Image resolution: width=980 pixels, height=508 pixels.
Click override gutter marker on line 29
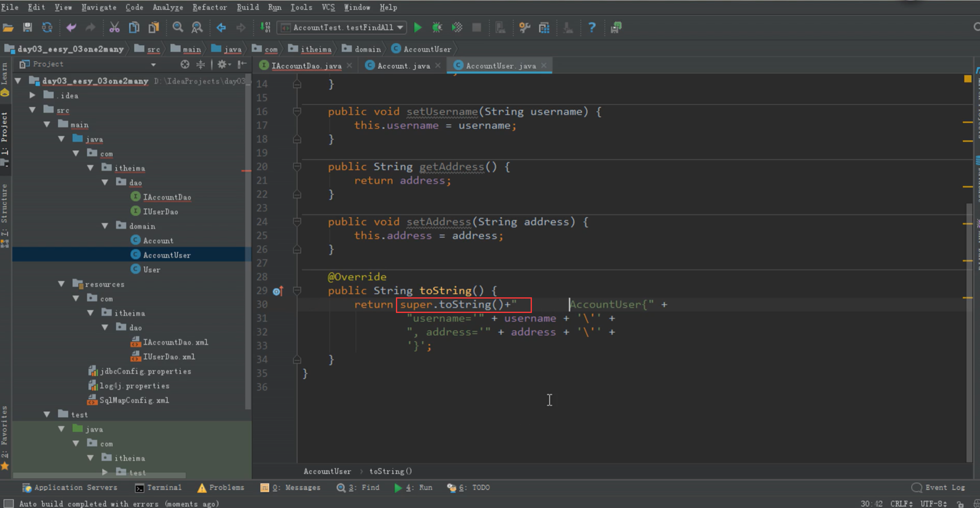[278, 291]
